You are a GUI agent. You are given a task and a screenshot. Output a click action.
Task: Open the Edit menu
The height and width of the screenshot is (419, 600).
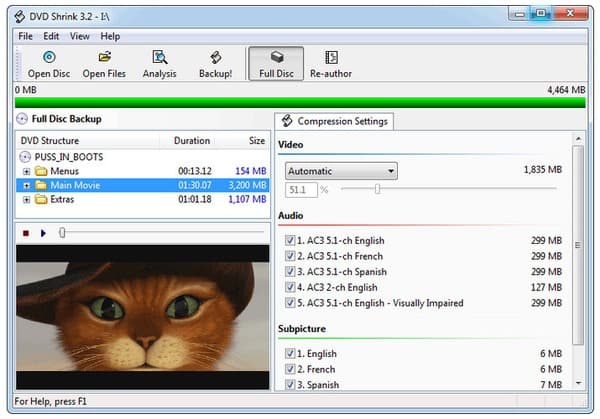pos(51,36)
